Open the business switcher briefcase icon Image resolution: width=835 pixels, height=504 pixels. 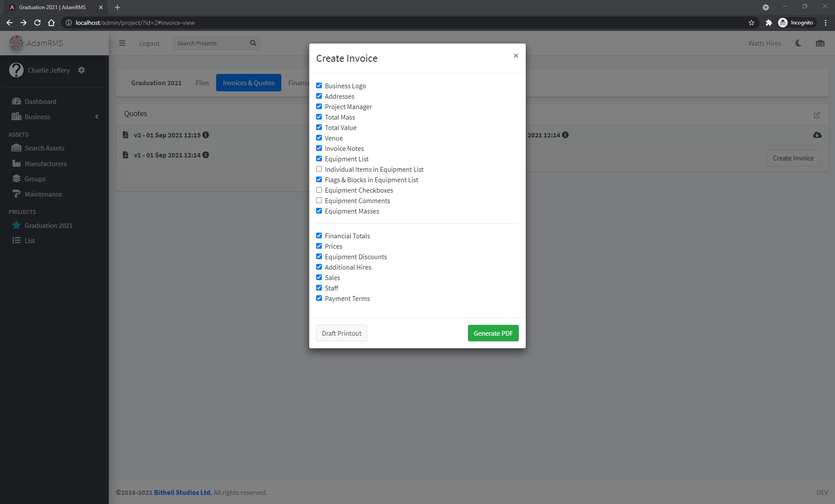pos(820,43)
